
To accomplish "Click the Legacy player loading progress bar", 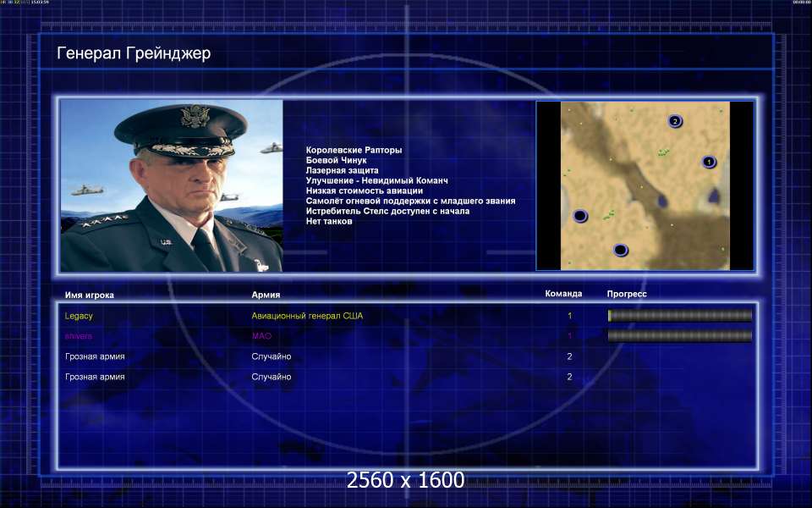I will pos(679,315).
